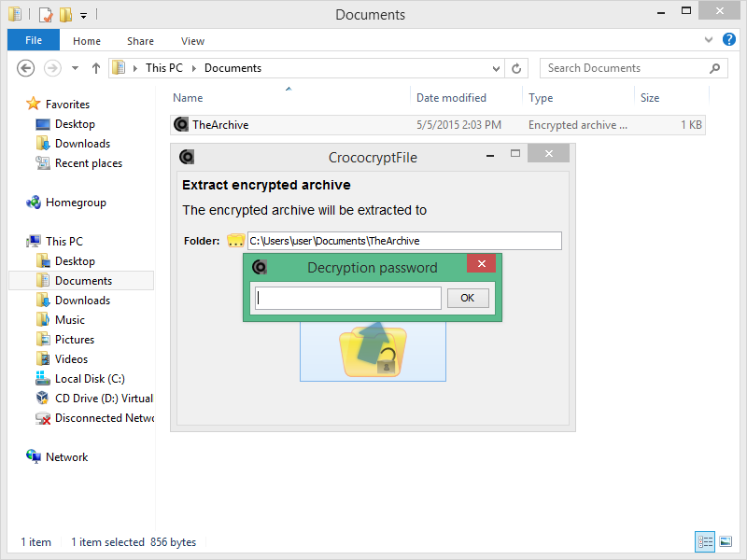
Task: Click the Back navigation arrow
Action: click(26, 68)
